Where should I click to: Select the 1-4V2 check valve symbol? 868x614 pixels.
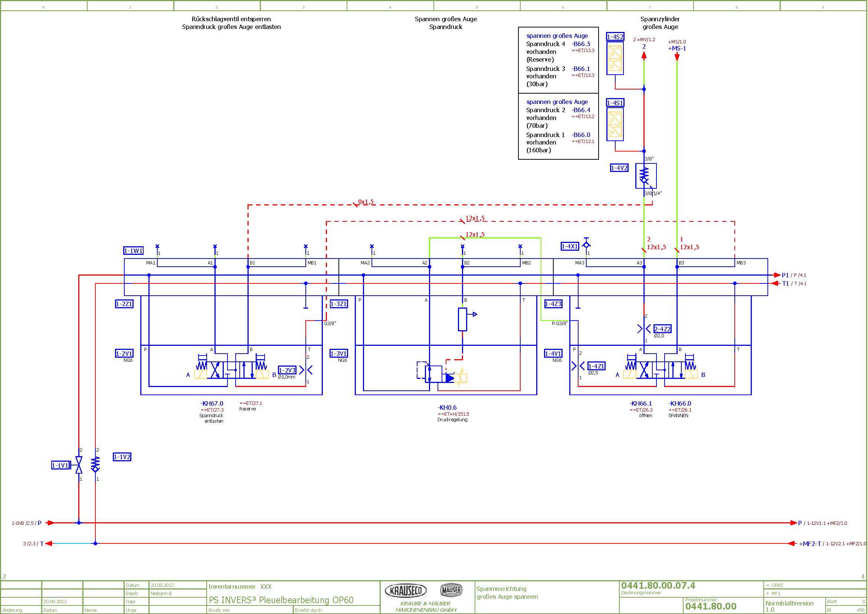click(x=645, y=176)
